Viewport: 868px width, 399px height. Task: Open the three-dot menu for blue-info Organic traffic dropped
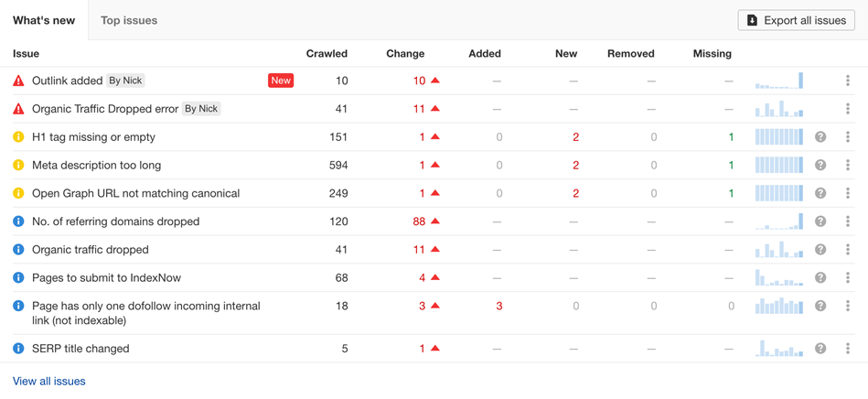pos(848,250)
